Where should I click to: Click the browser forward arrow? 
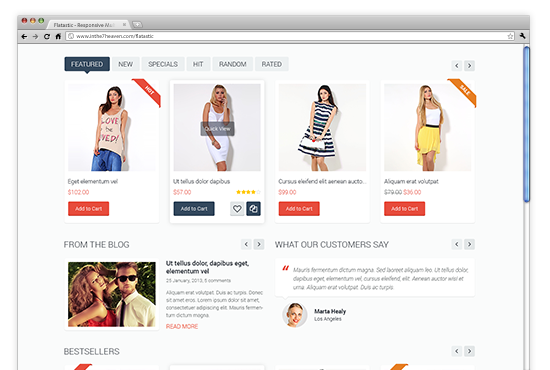(x=35, y=36)
